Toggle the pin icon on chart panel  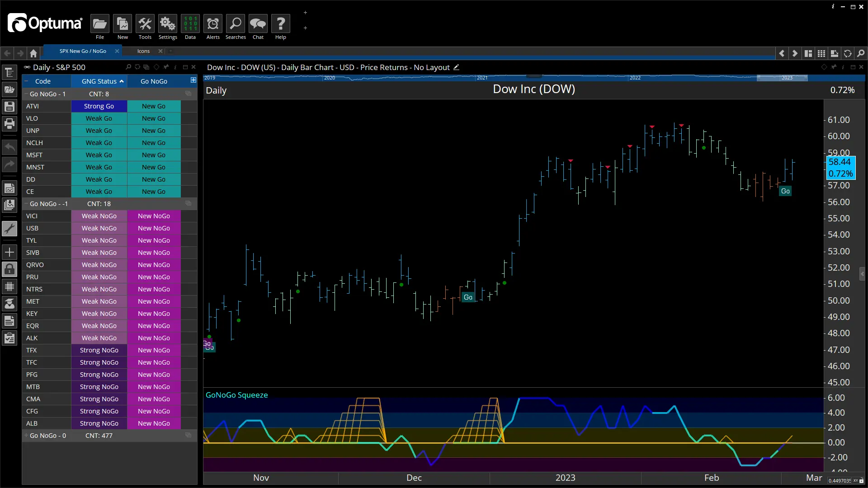tap(834, 67)
